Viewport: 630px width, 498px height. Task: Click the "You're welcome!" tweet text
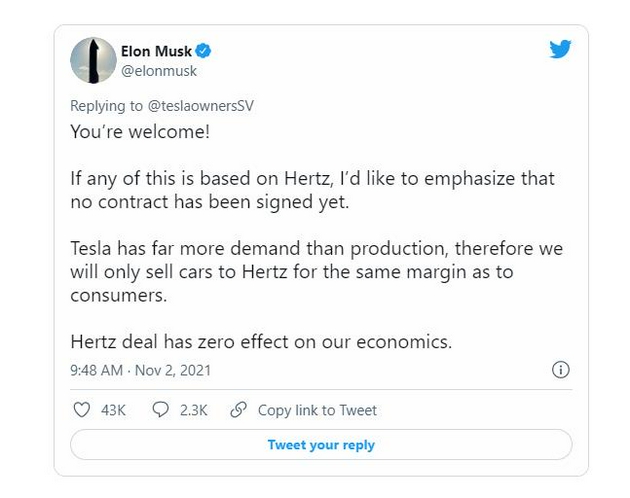tap(127, 132)
